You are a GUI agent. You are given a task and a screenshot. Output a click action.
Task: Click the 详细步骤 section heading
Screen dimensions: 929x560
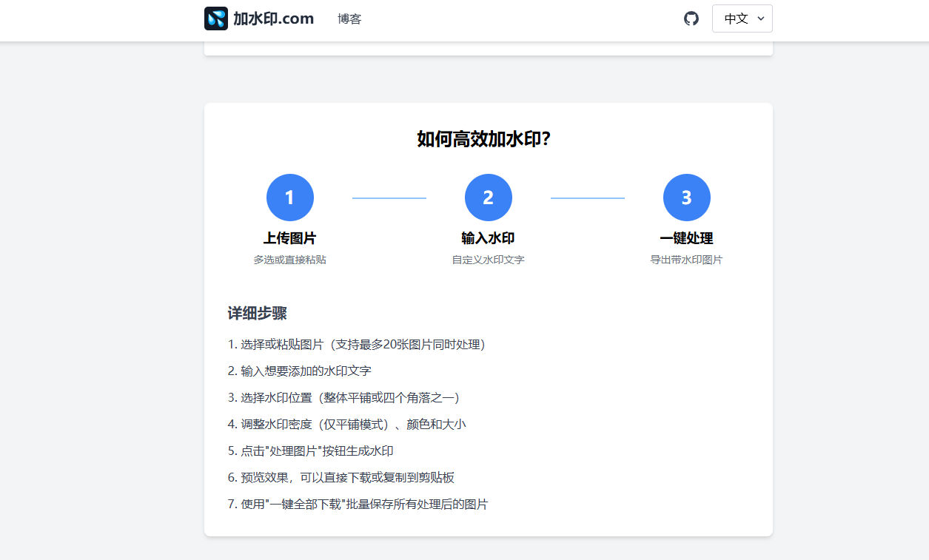click(257, 313)
